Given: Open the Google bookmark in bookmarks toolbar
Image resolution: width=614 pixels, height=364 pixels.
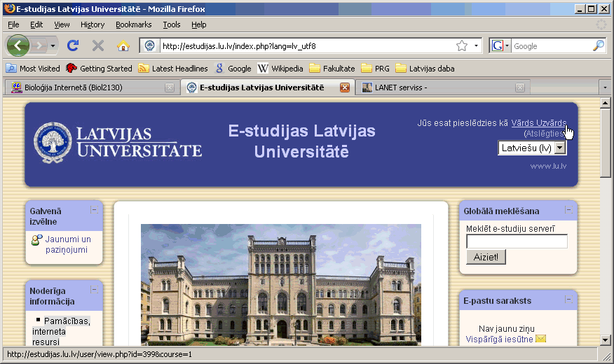Looking at the screenshot, I should pyautogui.click(x=233, y=69).
